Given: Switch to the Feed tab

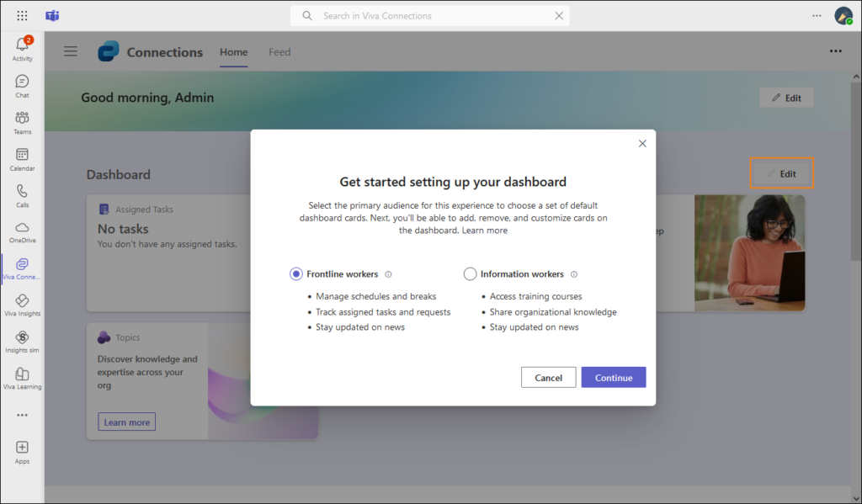Looking at the screenshot, I should point(279,51).
